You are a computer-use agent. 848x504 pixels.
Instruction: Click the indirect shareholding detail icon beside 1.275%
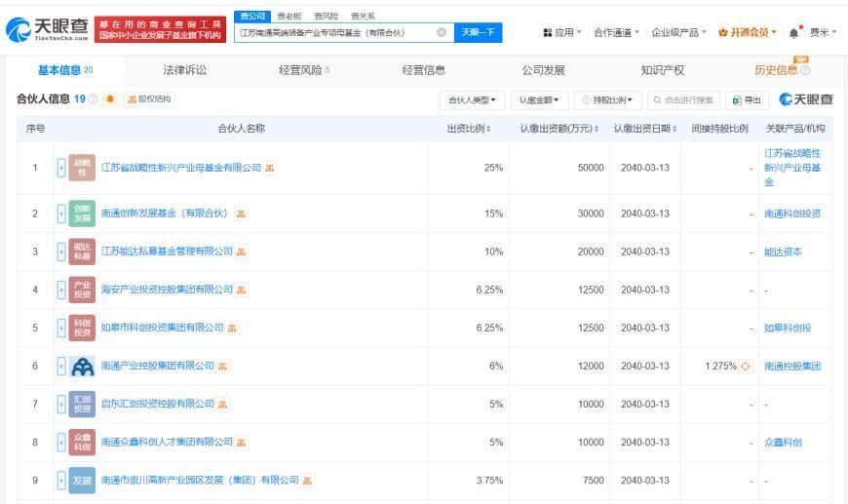click(747, 366)
